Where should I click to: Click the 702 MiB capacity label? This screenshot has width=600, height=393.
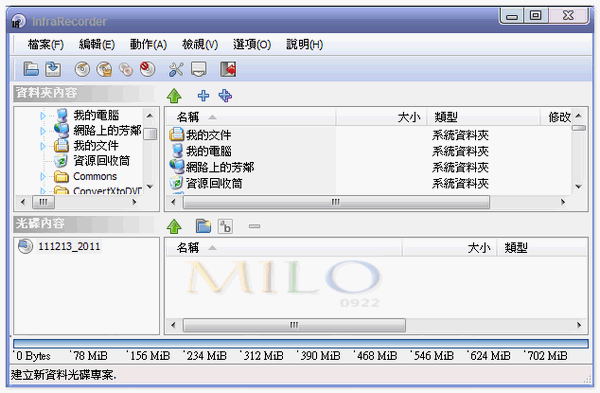(547, 356)
